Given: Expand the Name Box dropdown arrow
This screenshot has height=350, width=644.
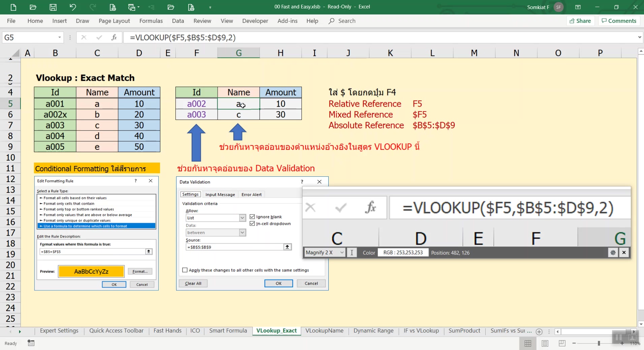Looking at the screenshot, I should [x=60, y=37].
